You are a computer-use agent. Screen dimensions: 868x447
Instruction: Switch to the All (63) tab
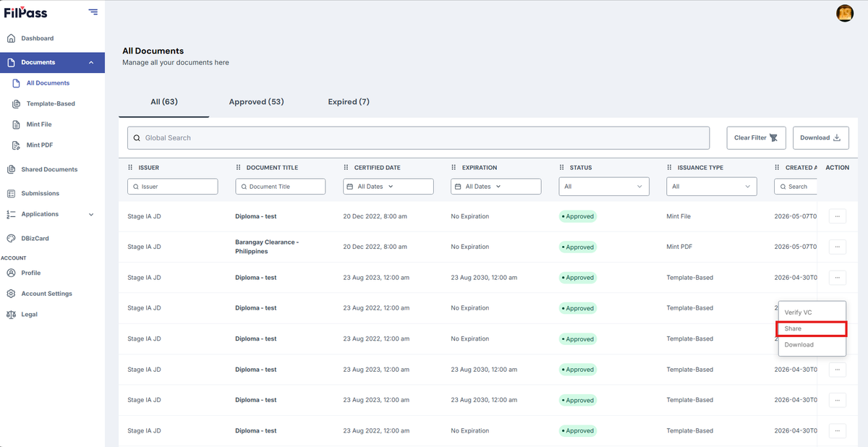point(164,102)
